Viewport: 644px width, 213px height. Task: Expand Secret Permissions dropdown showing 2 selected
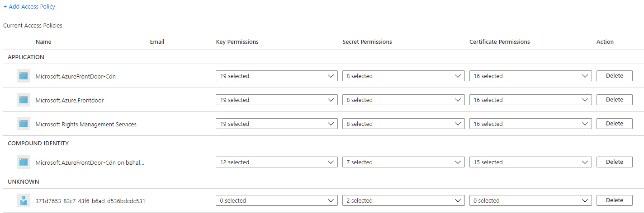tap(403, 201)
